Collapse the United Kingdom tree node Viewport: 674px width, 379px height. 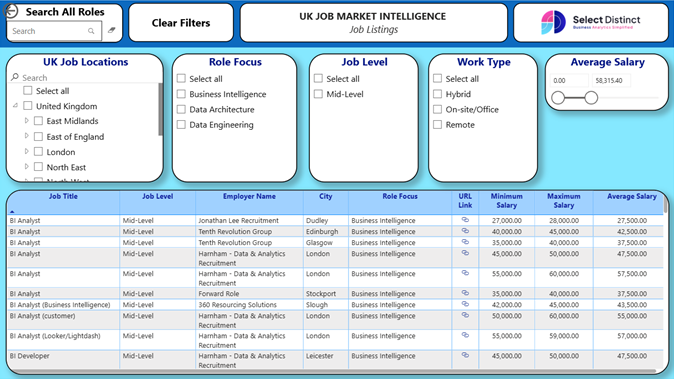coord(15,105)
